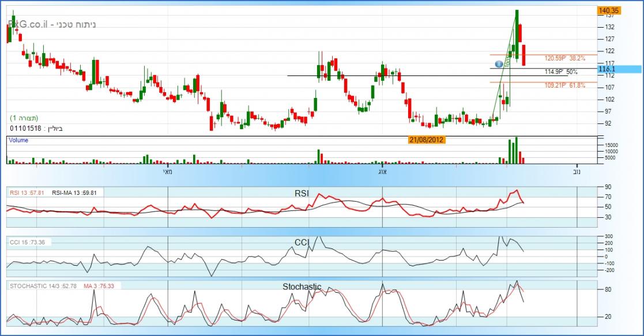Viewport: 644px width, 336px height.
Task: Click the RSI panel title
Action: [301, 194]
